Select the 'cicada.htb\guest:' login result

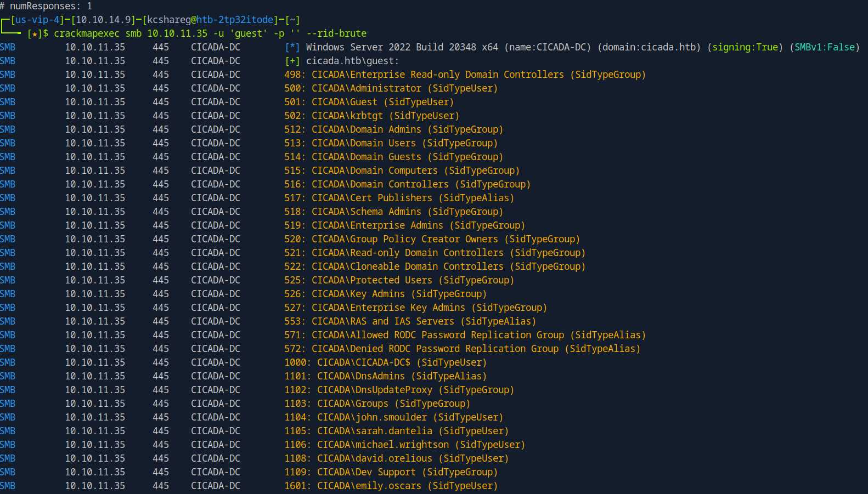353,61
